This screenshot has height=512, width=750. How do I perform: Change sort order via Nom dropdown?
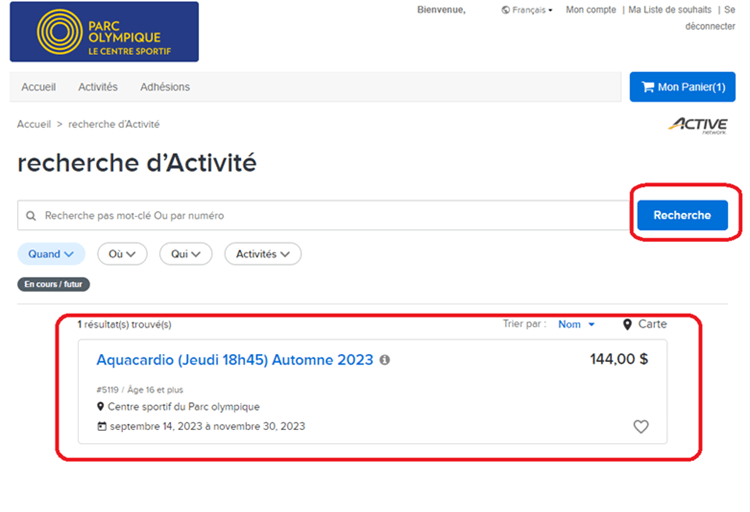(x=576, y=324)
